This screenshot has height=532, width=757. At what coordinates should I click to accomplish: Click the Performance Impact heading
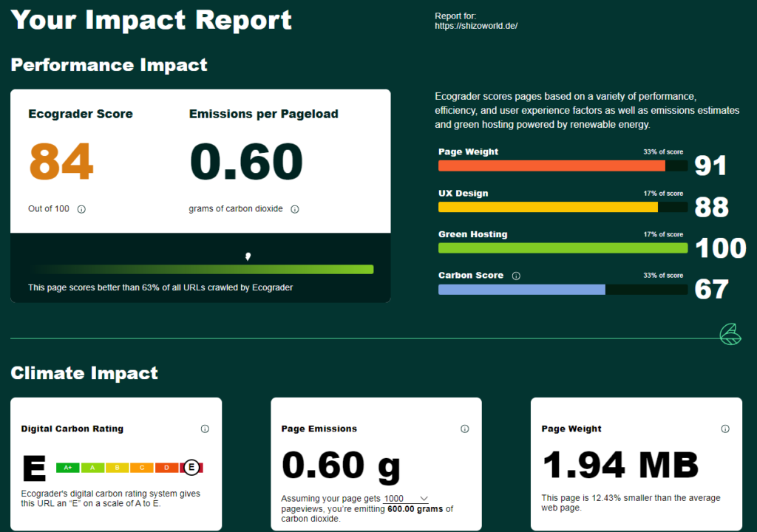[109, 65]
